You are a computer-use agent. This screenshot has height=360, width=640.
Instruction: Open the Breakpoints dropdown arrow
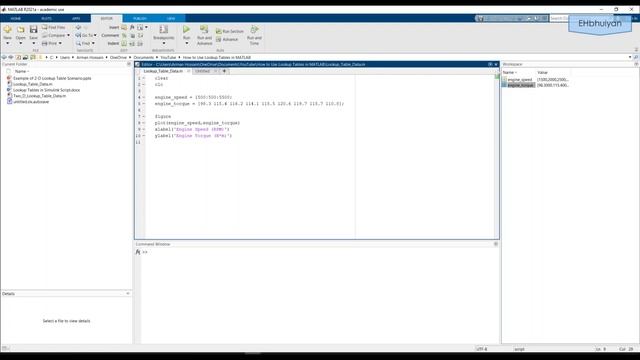(x=164, y=43)
